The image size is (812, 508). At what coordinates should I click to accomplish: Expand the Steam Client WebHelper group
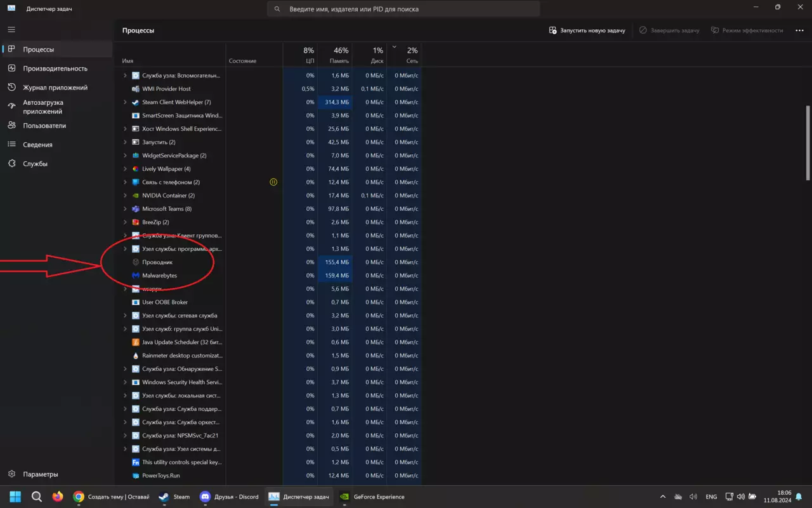click(125, 102)
